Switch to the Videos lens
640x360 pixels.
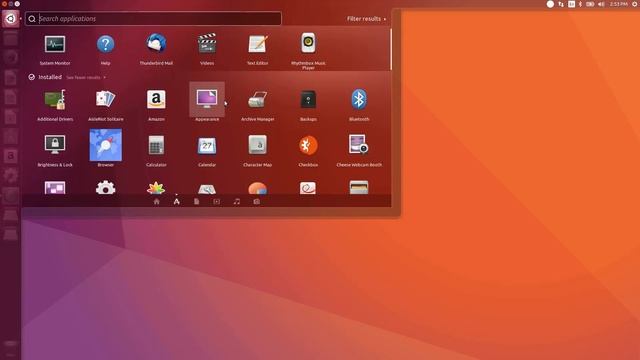pyautogui.click(x=216, y=202)
